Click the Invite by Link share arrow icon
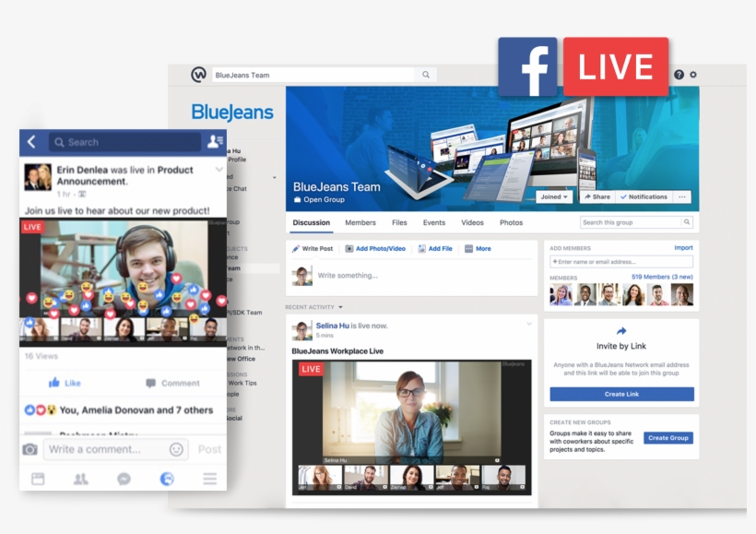The image size is (756, 534). [x=620, y=331]
